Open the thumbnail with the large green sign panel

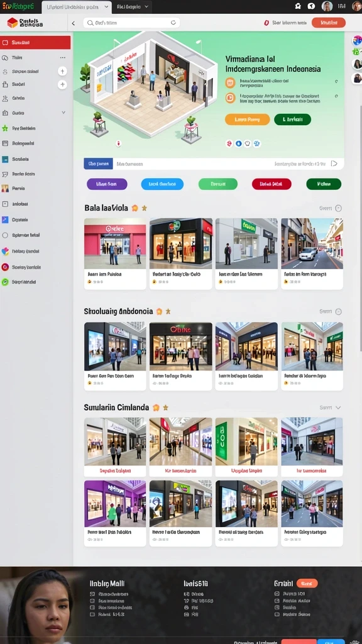pyautogui.click(x=246, y=447)
